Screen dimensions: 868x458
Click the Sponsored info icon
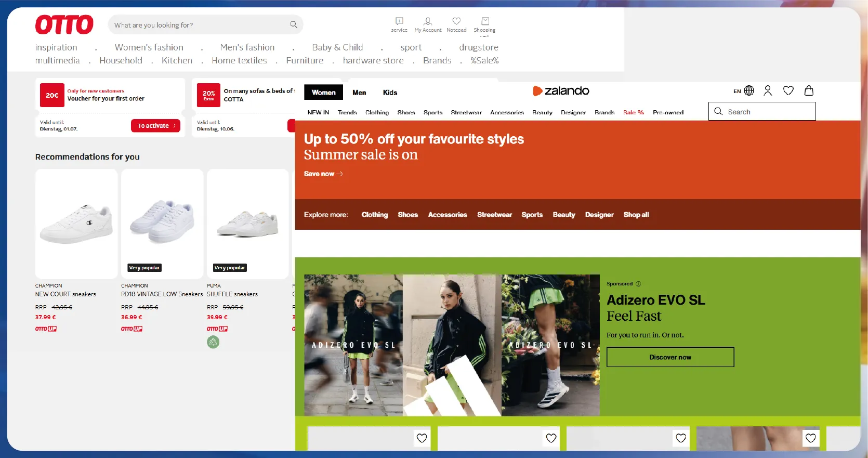pyautogui.click(x=638, y=284)
